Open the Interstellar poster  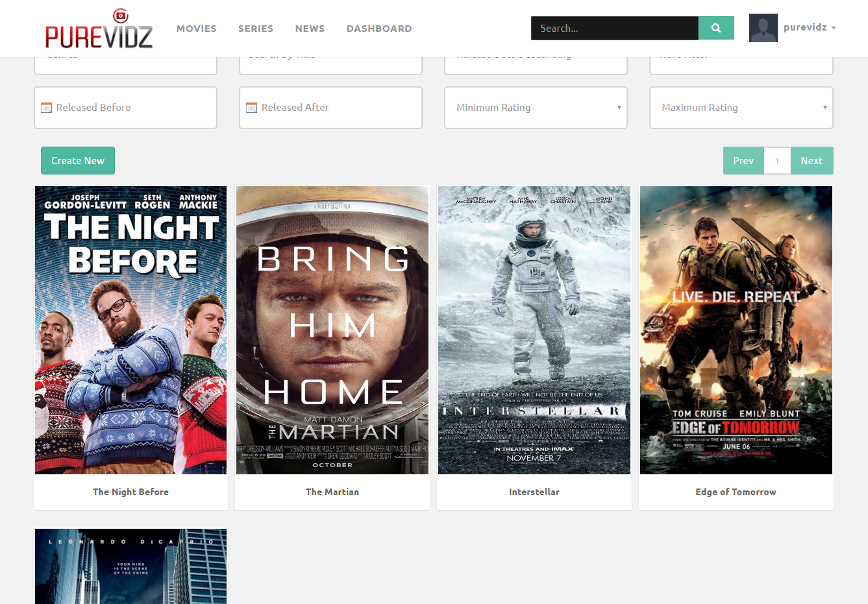click(534, 330)
